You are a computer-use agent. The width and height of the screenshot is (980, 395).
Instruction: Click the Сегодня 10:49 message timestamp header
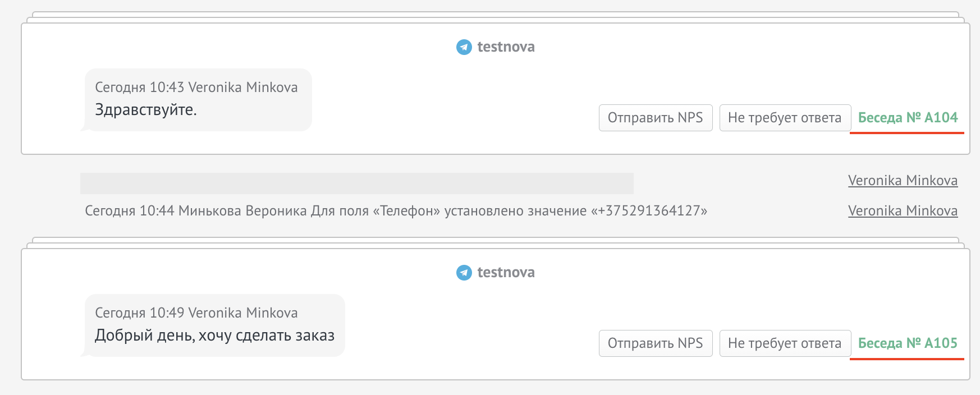(x=196, y=313)
